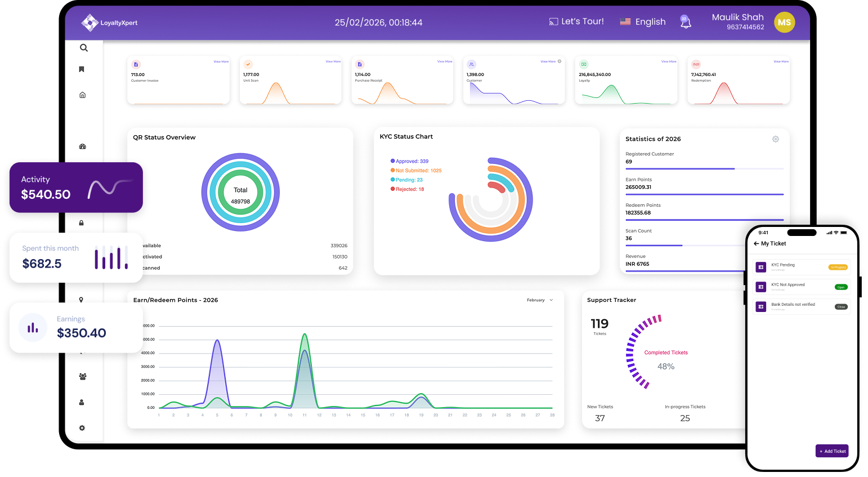Open the dashboard palette icon in the sidebar

coord(83,146)
